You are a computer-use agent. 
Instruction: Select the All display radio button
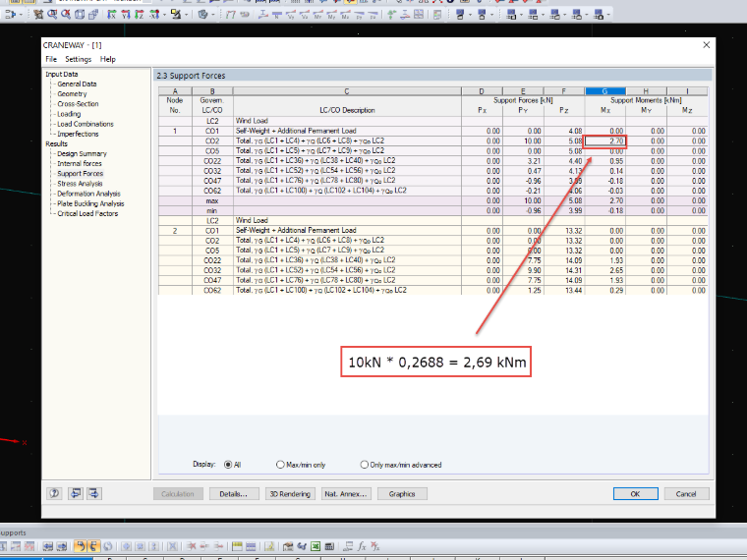pyautogui.click(x=228, y=465)
